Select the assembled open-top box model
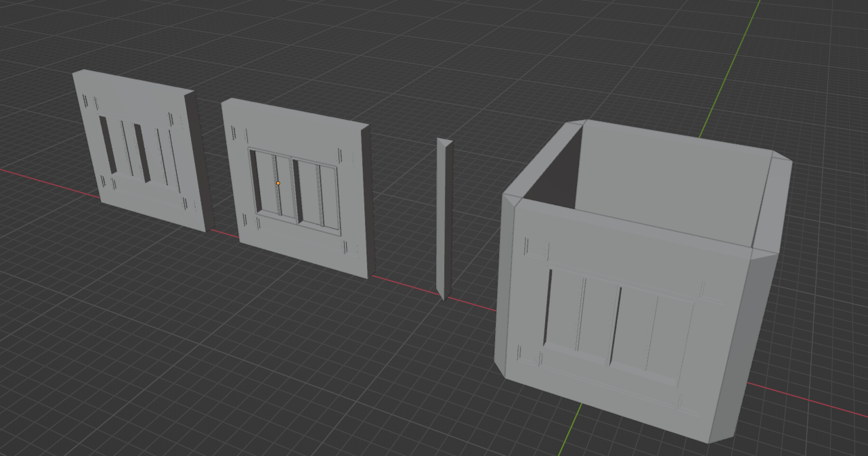 coord(643,281)
